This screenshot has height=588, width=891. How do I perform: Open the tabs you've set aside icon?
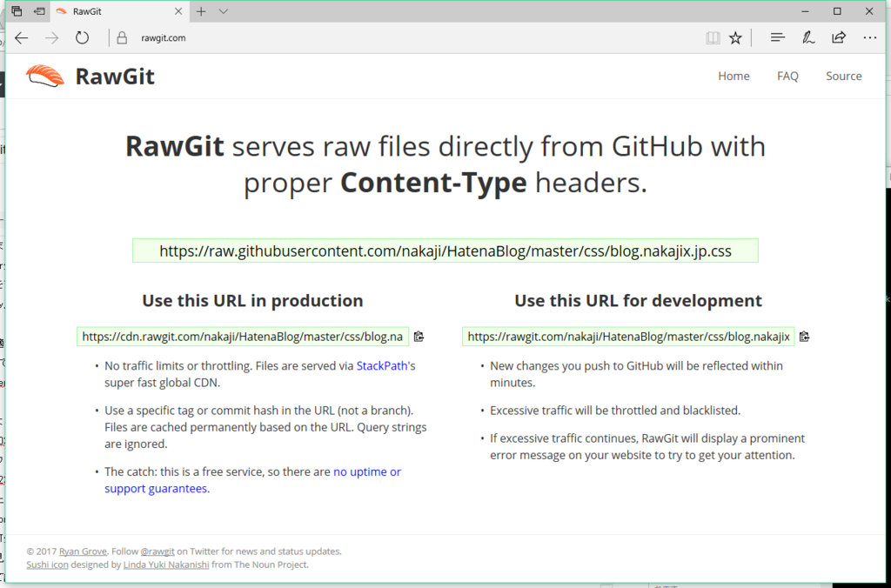pyautogui.click(x=17, y=10)
